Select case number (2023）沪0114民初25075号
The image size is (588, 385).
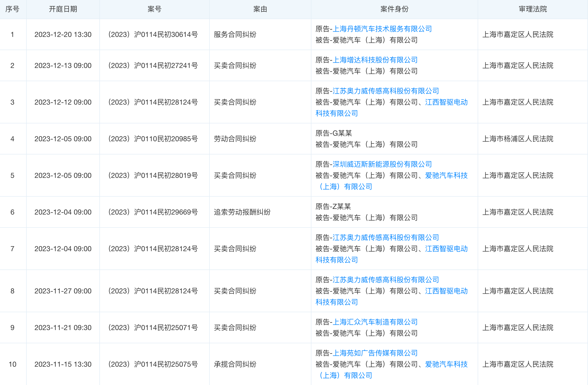(x=153, y=364)
